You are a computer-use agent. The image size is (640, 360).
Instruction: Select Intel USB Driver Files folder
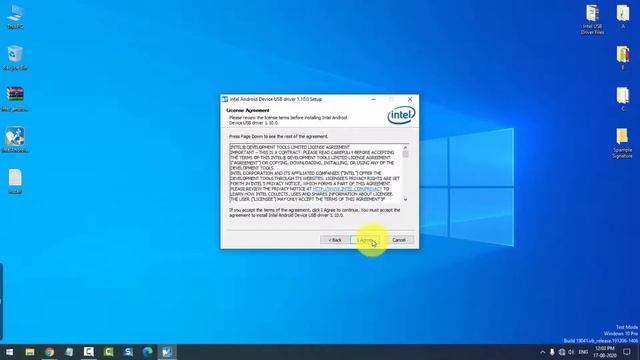pyautogui.click(x=592, y=19)
